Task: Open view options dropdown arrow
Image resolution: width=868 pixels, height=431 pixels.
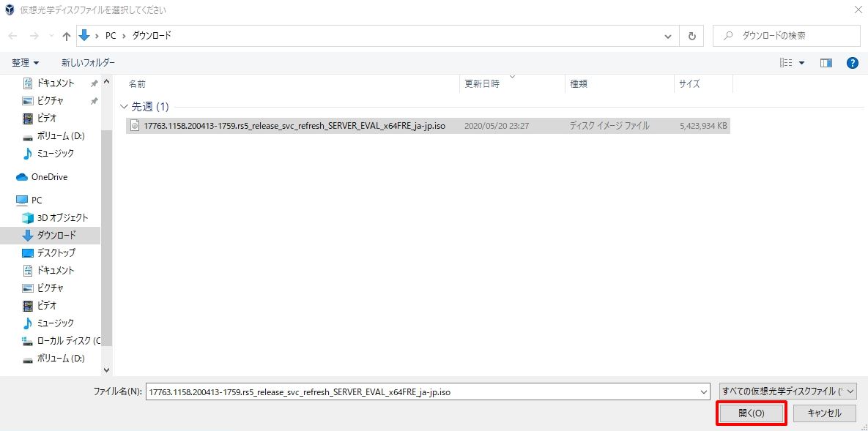Action: (x=801, y=63)
